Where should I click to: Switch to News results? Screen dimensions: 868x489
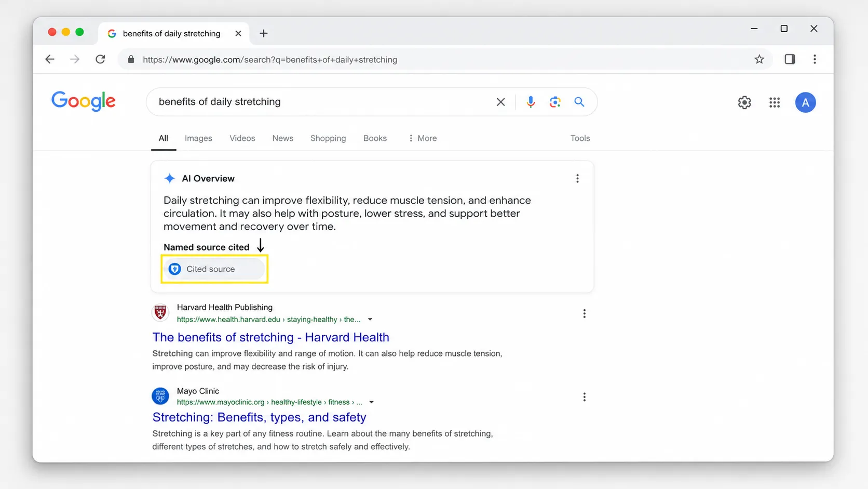283,138
